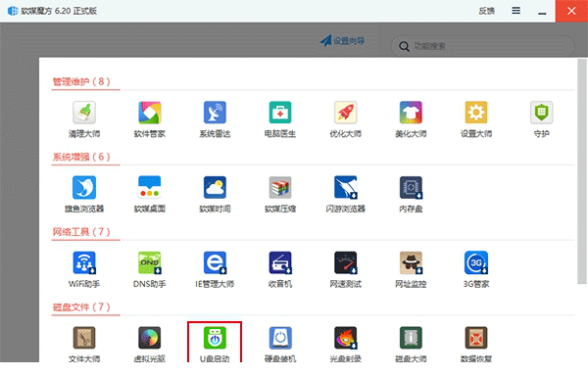Open 守护 shield icon
Screen dimensions: 588x376
point(541,119)
